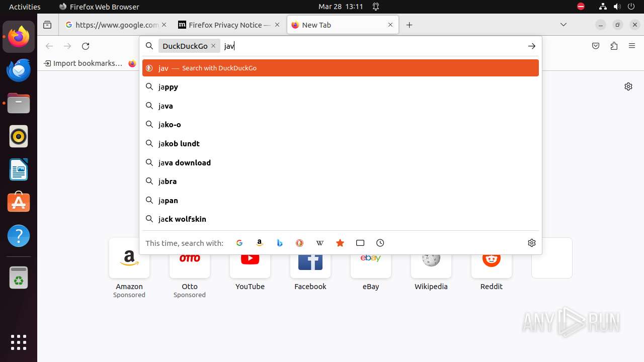Open system volume and power menu
Viewport: 644px width, 362px height.
[x=618, y=7]
